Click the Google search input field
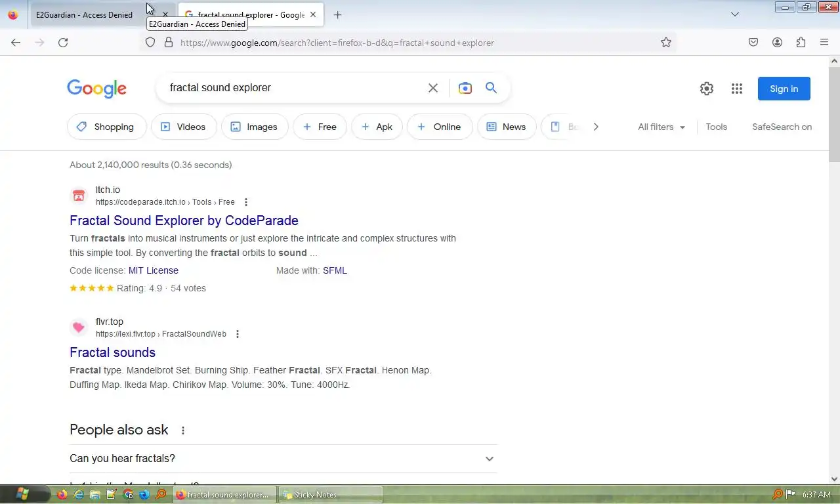The width and height of the screenshot is (840, 504). [294, 88]
